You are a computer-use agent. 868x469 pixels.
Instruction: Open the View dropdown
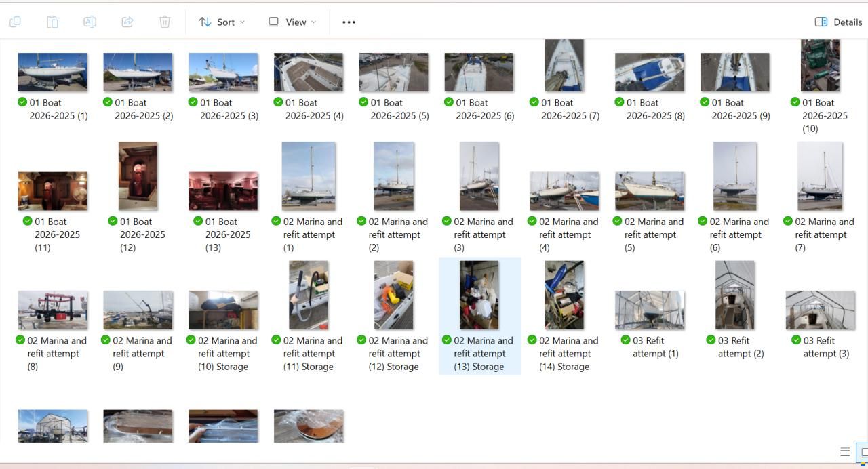coord(292,22)
